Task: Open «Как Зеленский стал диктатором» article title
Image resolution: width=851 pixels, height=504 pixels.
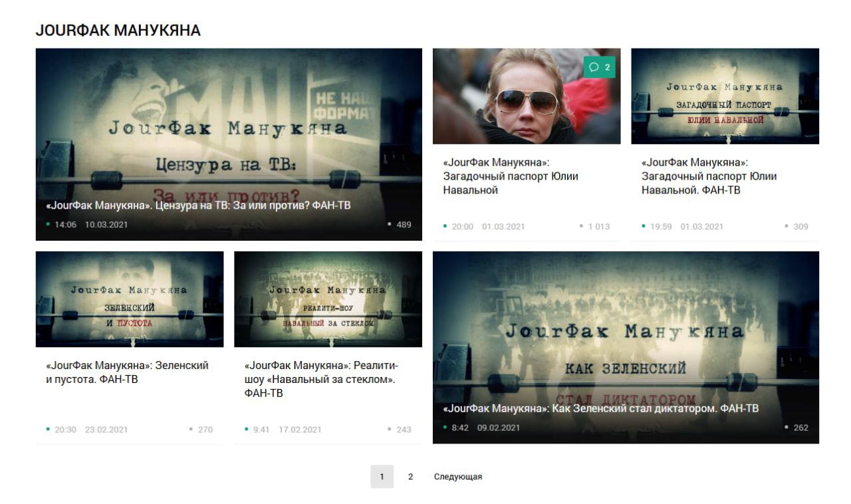Action: (601, 408)
